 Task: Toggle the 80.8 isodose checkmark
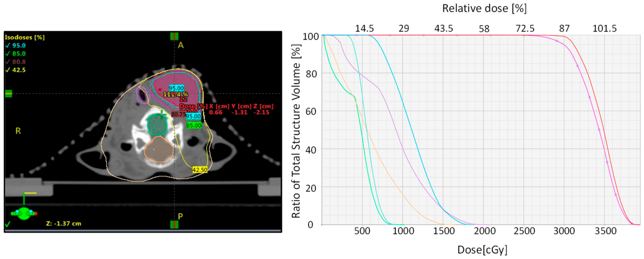click(x=8, y=62)
